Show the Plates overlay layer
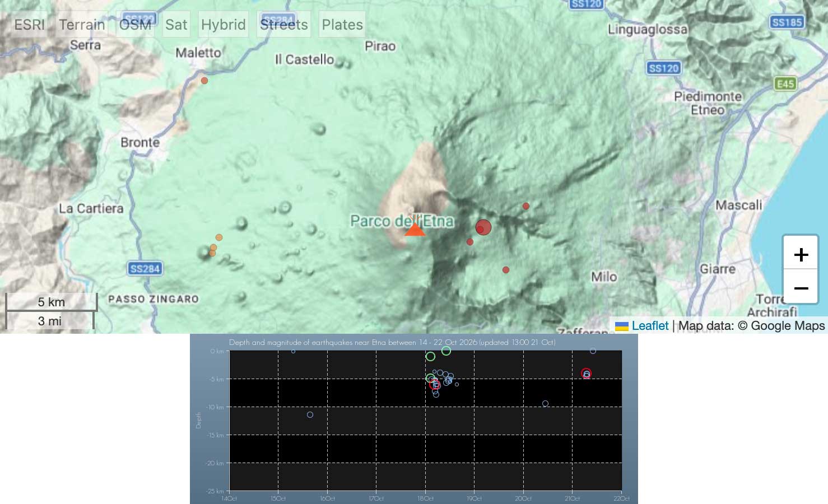This screenshot has height=504, width=828. pyautogui.click(x=342, y=25)
